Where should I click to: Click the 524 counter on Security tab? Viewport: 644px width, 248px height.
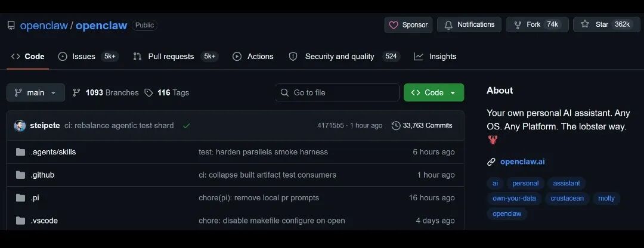391,57
